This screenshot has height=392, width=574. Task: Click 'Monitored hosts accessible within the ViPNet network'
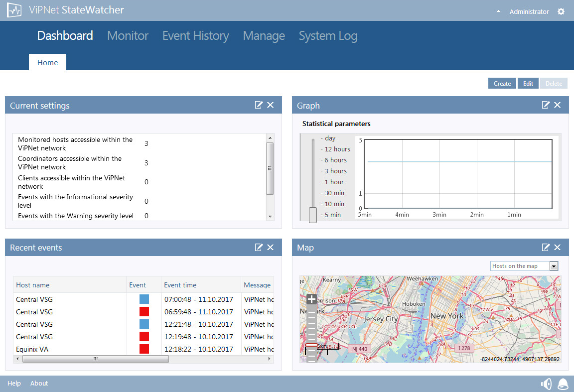(75, 144)
